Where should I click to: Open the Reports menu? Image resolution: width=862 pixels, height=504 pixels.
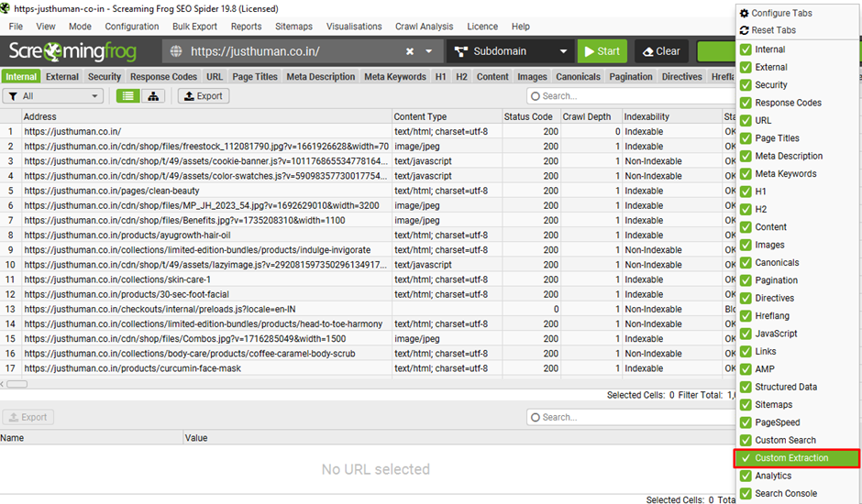pos(247,27)
